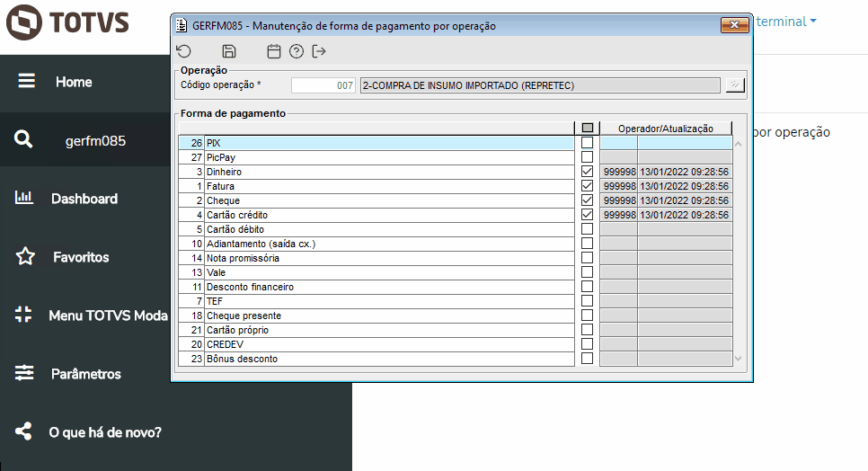
Task: Click the GERFM085 window document icon
Action: 181,25
